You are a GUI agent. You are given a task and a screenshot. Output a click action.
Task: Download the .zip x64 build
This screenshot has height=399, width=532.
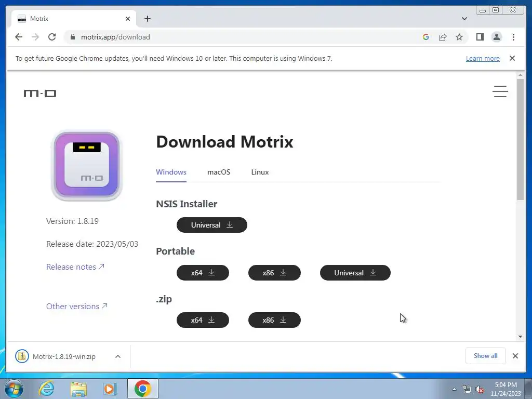(x=203, y=320)
